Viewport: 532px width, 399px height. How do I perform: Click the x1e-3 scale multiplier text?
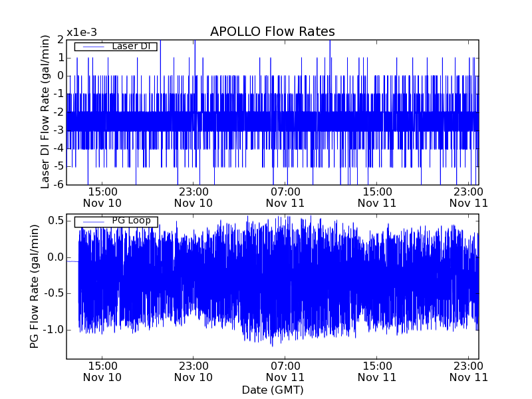[x=82, y=33]
